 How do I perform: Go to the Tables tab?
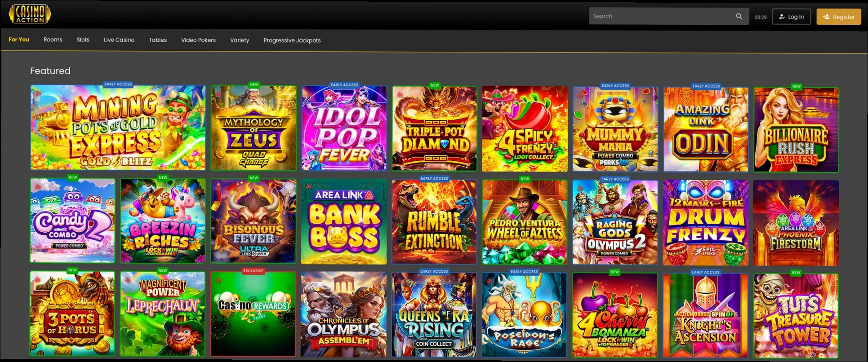tap(158, 40)
